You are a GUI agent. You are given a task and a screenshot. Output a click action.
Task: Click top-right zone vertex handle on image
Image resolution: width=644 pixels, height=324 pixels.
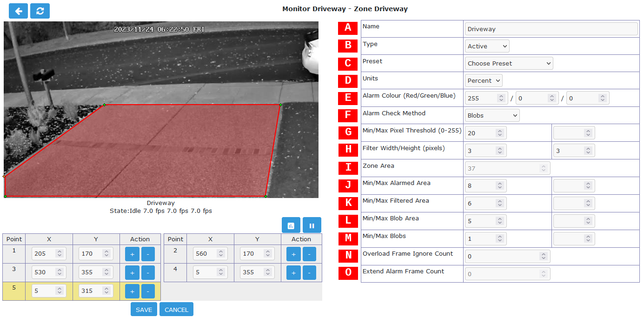pyautogui.click(x=280, y=105)
